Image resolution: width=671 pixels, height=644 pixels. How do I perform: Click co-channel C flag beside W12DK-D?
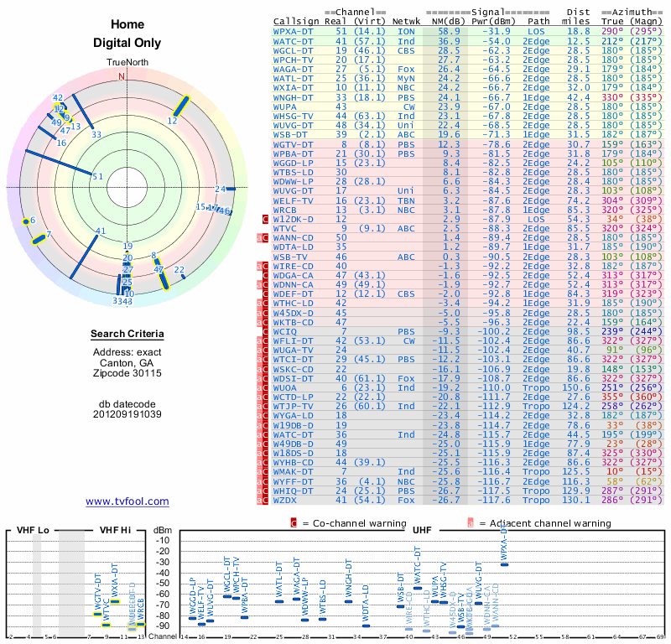265,219
